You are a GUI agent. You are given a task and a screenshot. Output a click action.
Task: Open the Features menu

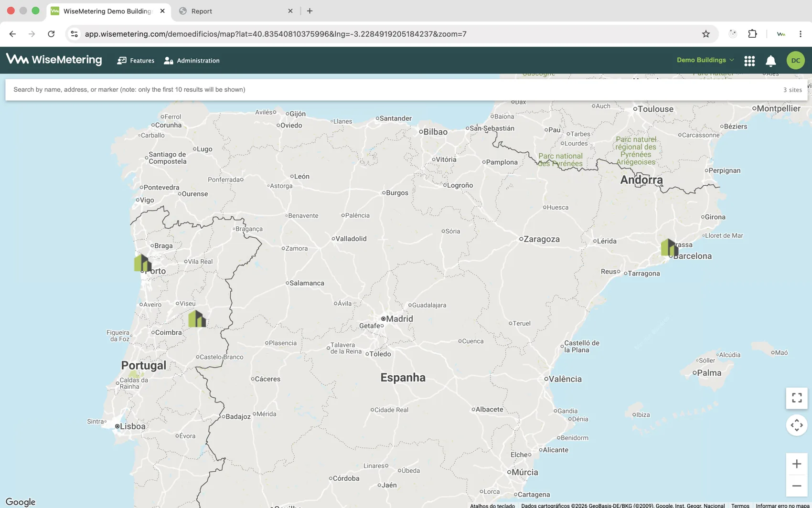[x=136, y=61]
